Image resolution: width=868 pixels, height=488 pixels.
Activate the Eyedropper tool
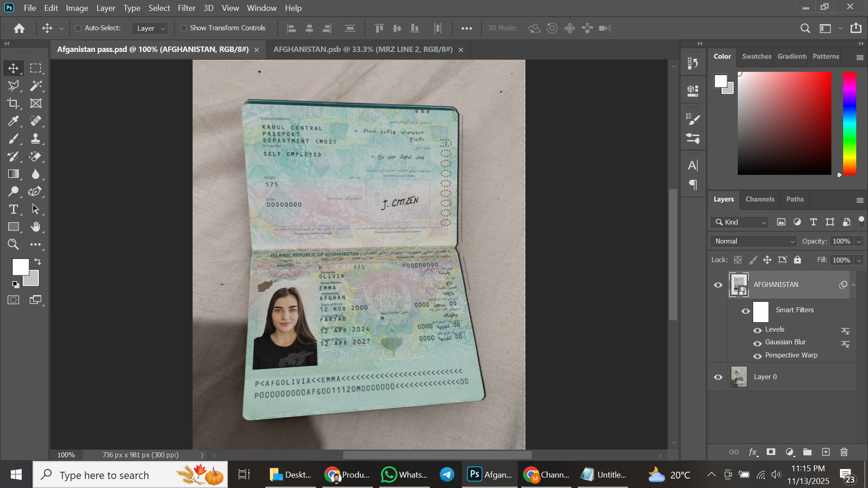click(x=13, y=121)
